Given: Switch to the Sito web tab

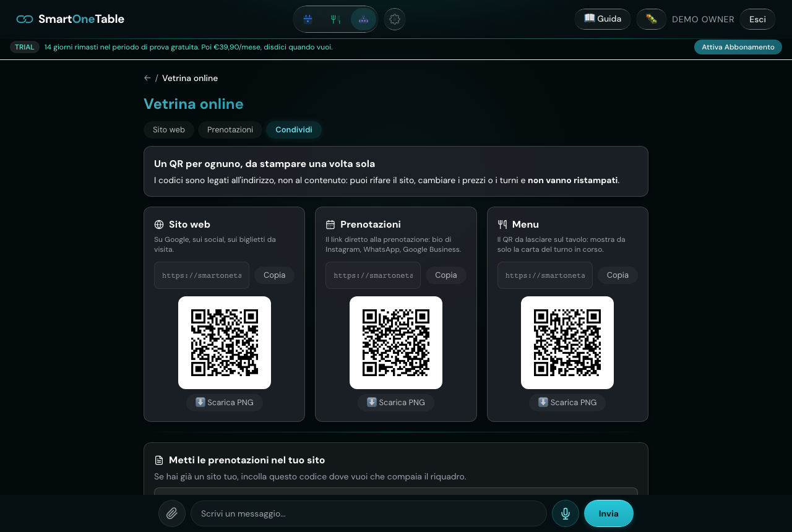Looking at the screenshot, I should tap(169, 130).
